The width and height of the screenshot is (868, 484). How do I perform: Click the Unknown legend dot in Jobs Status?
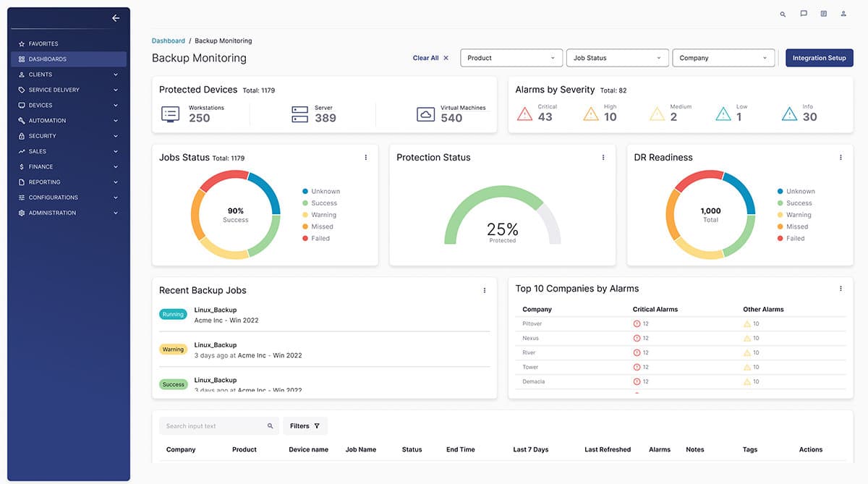(305, 192)
